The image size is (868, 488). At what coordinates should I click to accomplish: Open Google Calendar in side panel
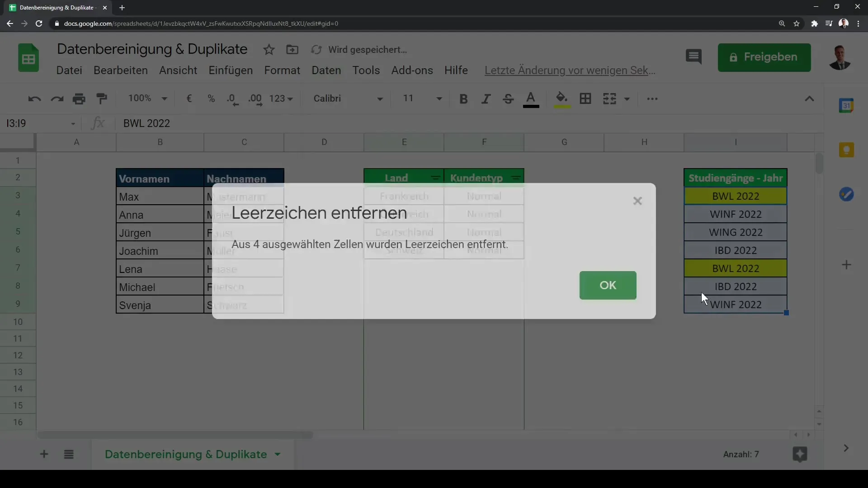coord(846,106)
